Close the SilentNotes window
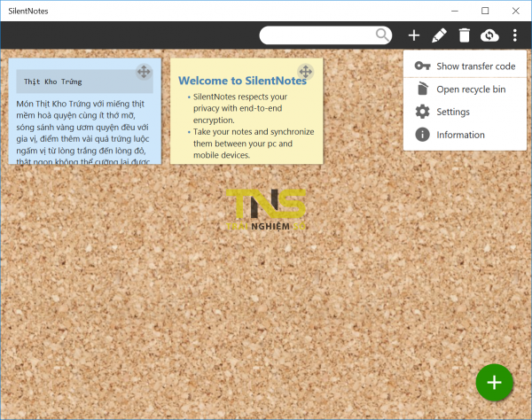 (x=516, y=11)
